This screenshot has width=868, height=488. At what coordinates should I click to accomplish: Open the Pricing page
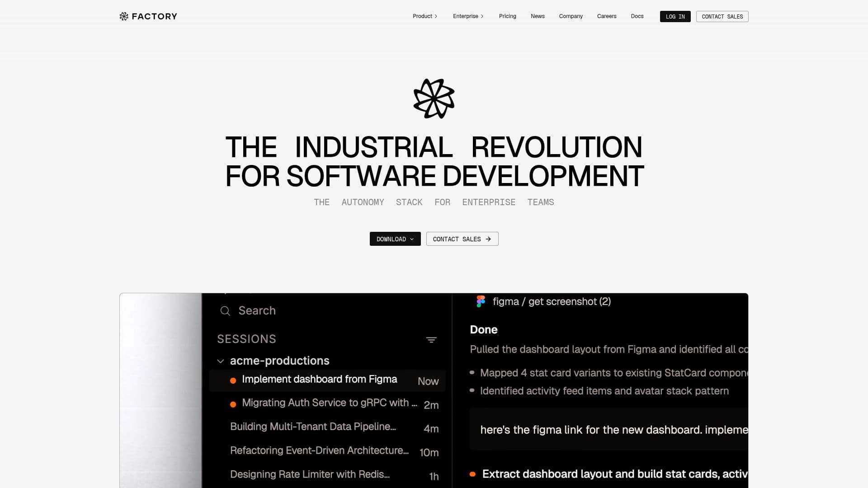[507, 16]
